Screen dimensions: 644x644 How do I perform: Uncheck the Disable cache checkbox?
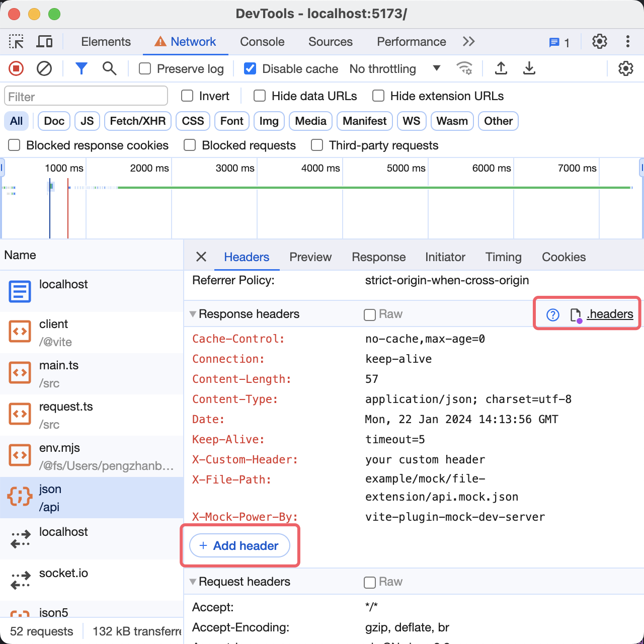click(250, 68)
